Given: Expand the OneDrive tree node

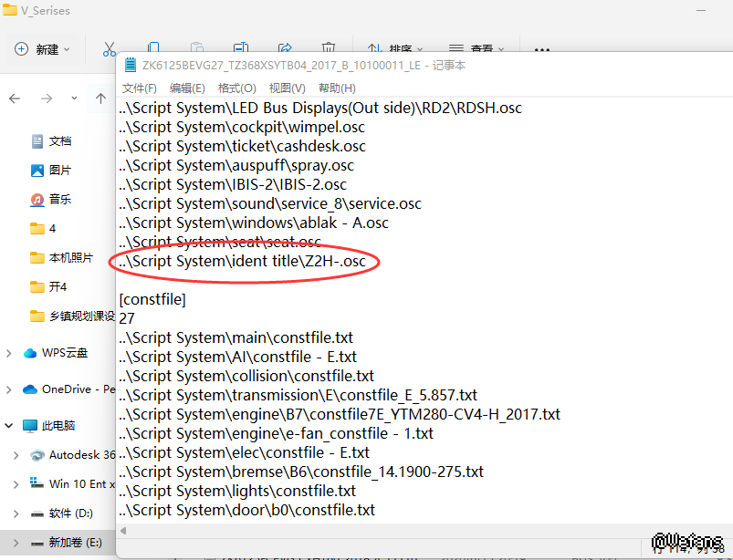Looking at the screenshot, I should pyautogui.click(x=9, y=389).
